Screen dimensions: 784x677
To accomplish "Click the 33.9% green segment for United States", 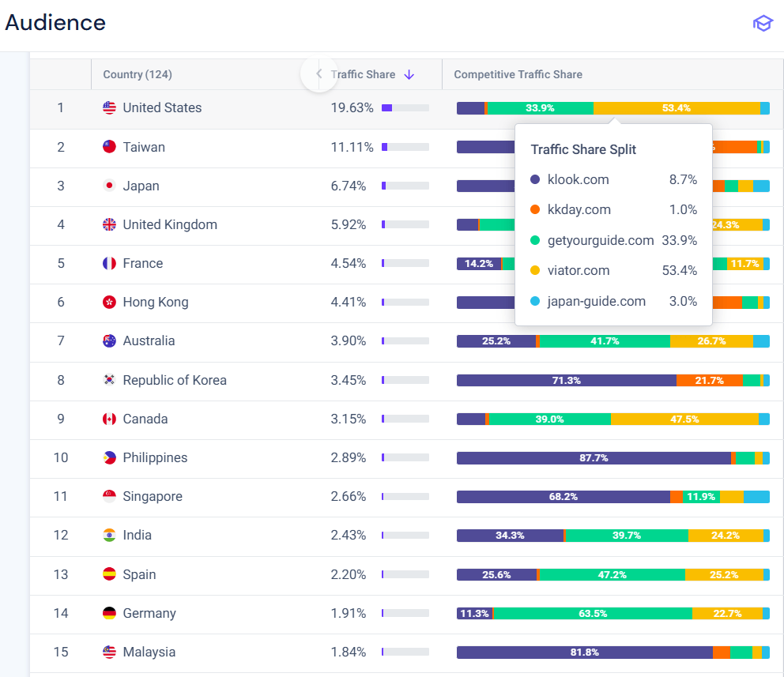I will pyautogui.click(x=541, y=108).
